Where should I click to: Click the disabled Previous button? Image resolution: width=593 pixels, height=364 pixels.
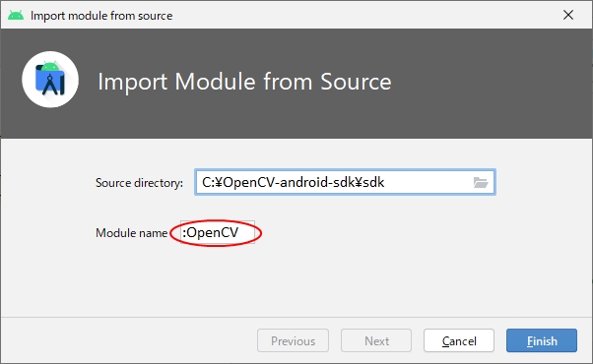coord(293,340)
